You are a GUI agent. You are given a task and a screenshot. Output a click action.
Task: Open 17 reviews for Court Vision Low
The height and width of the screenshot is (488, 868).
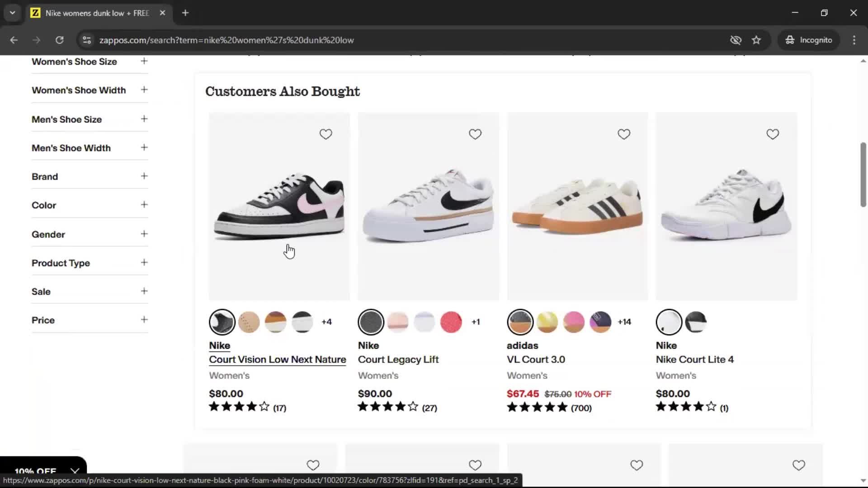[279, 408]
